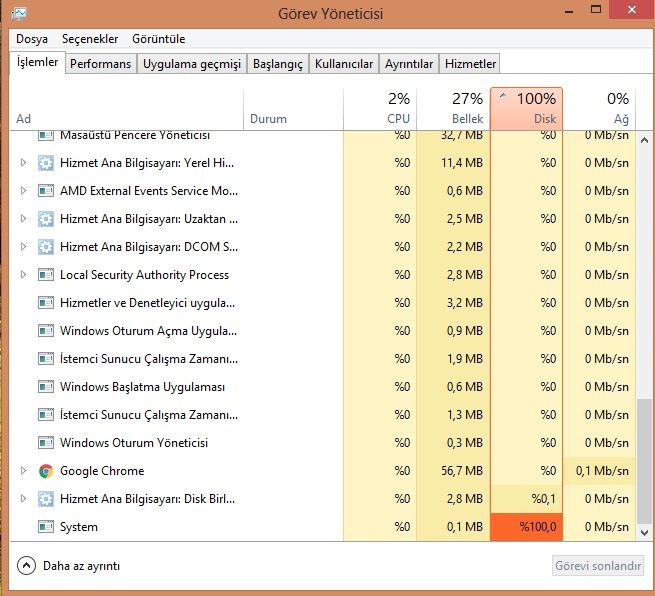Image resolution: width=655 pixels, height=596 pixels.
Task: Expand AMD External Events Service Mo... row
Action: pos(23,190)
